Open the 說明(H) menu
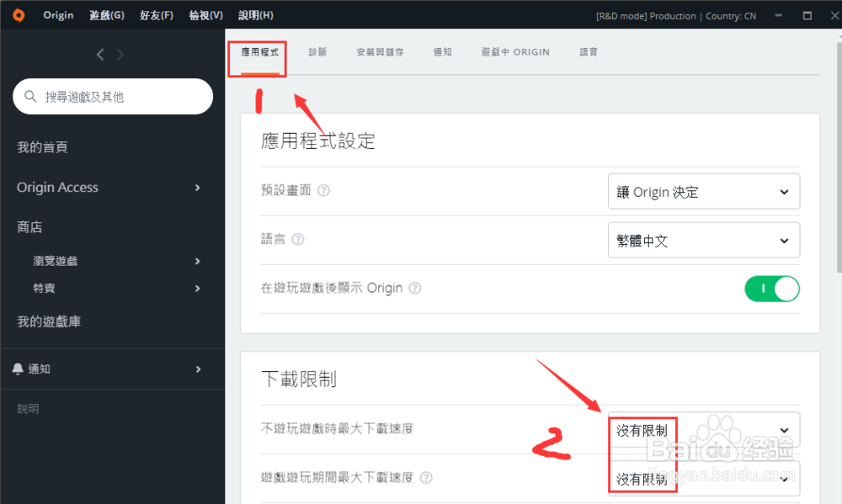 [x=256, y=15]
